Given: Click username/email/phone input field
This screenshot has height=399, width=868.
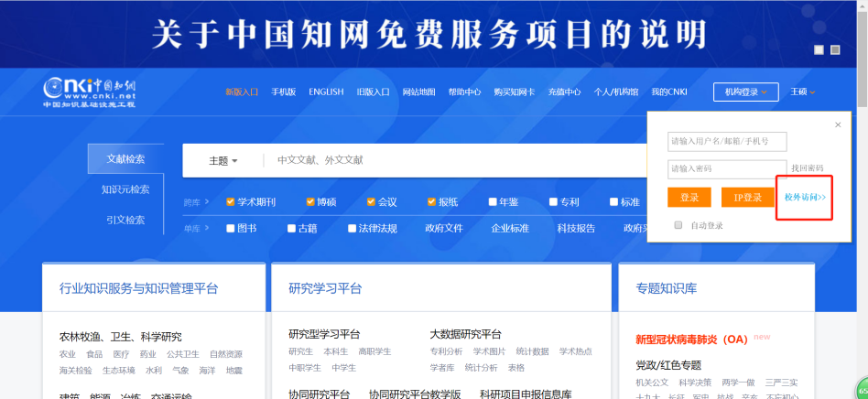Looking at the screenshot, I should (x=727, y=141).
